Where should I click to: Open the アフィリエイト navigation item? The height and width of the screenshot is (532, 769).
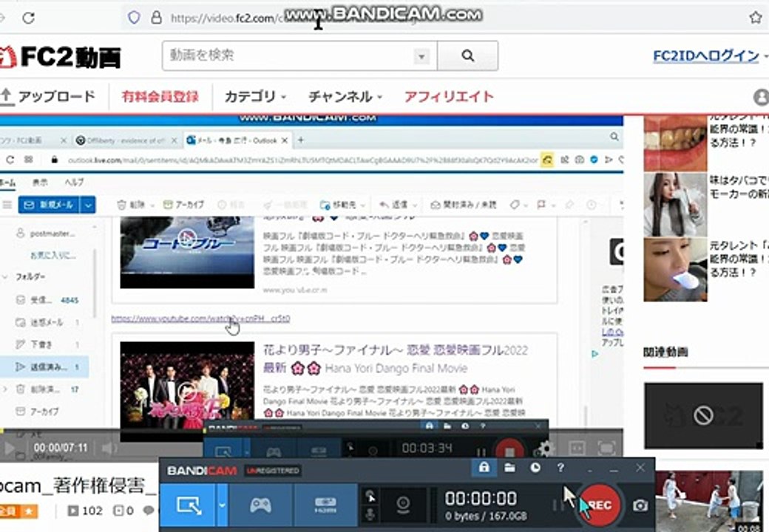click(448, 97)
